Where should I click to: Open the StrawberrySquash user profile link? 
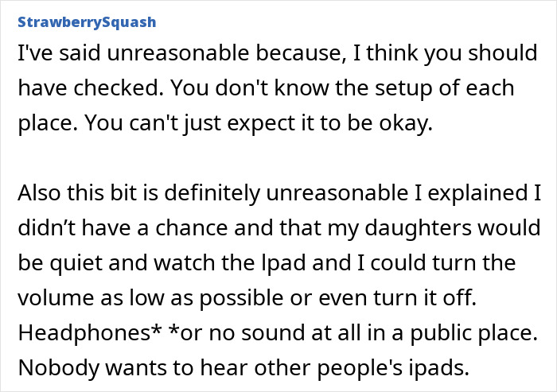point(87,22)
